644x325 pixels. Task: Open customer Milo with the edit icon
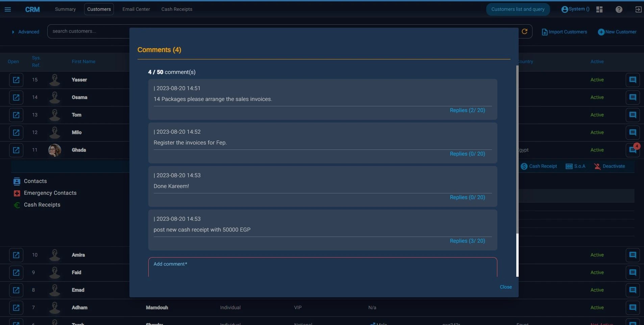tap(16, 133)
